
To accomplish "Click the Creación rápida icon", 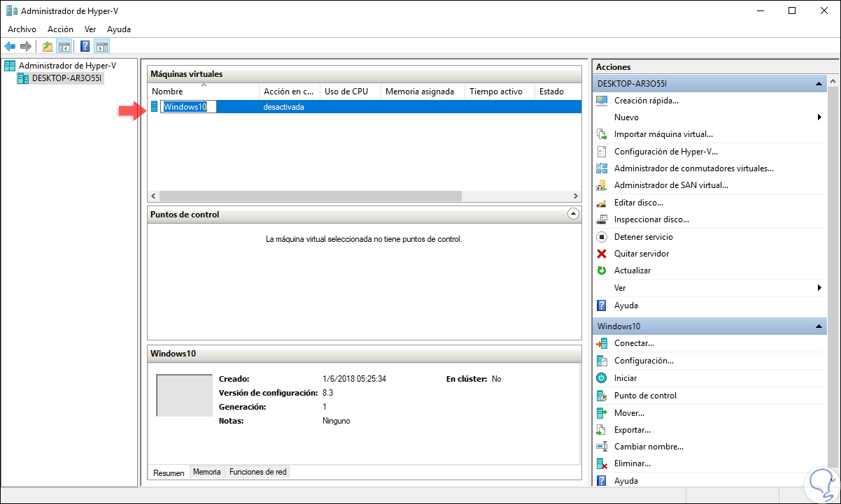I will point(602,100).
